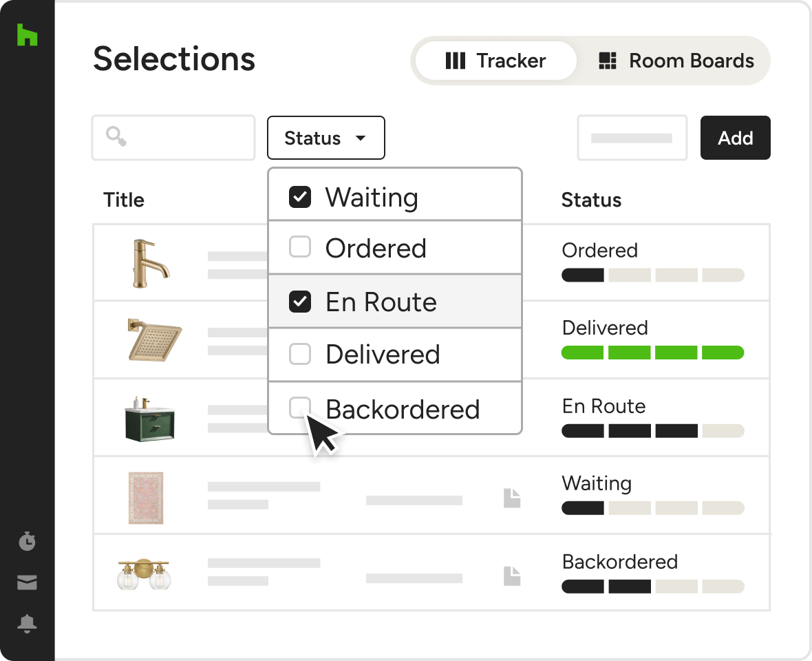Select Backordered option in dropdown list
The width and height of the screenshot is (812, 661).
click(x=394, y=409)
